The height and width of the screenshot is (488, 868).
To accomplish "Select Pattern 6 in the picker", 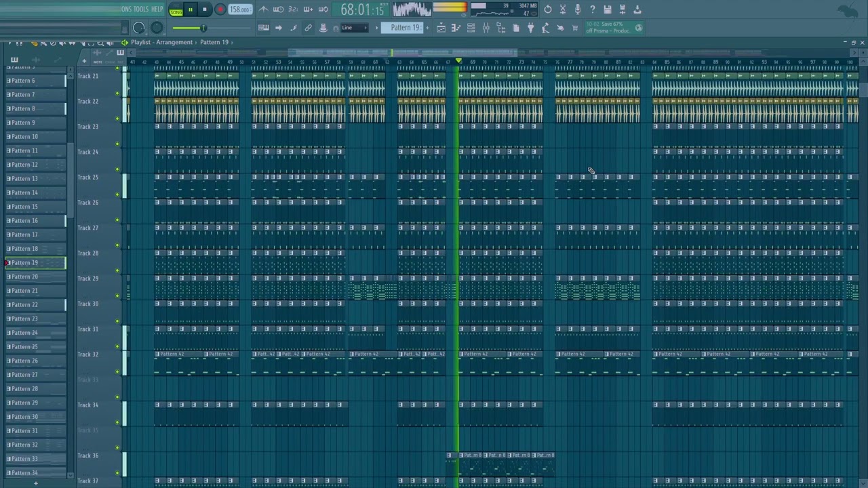I will (x=35, y=81).
